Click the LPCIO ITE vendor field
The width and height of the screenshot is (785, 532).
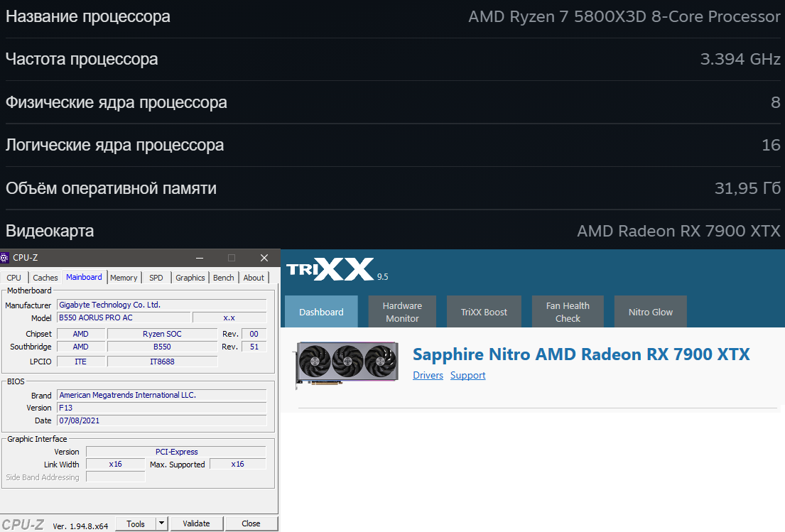[x=80, y=362]
